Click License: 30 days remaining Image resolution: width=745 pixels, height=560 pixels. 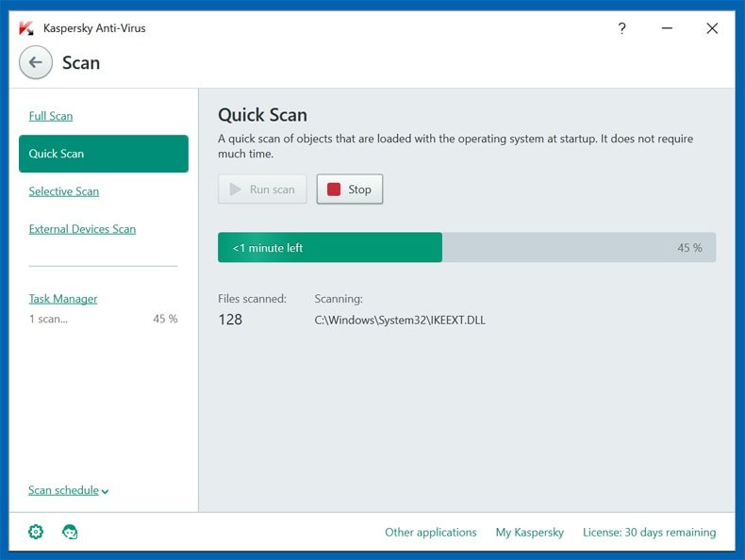650,532
